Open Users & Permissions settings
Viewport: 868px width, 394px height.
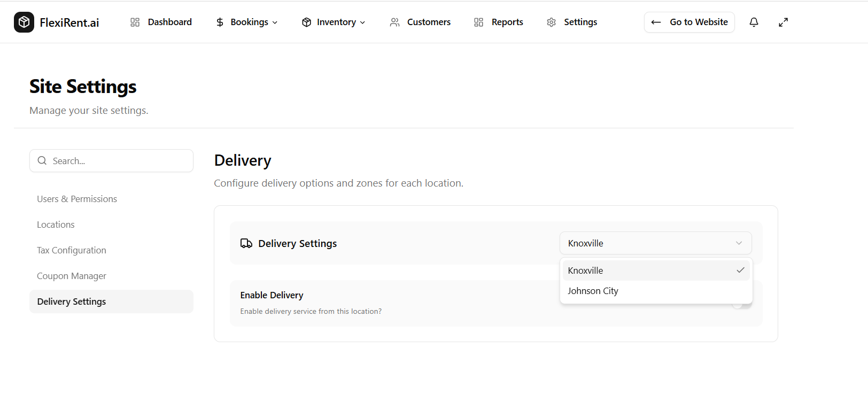tap(111, 199)
